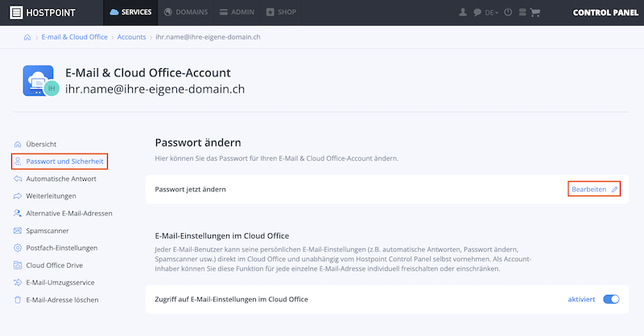The height and width of the screenshot is (336, 644).
Task: Click the Hostpoint logo
Action: pyautogui.click(x=43, y=13)
